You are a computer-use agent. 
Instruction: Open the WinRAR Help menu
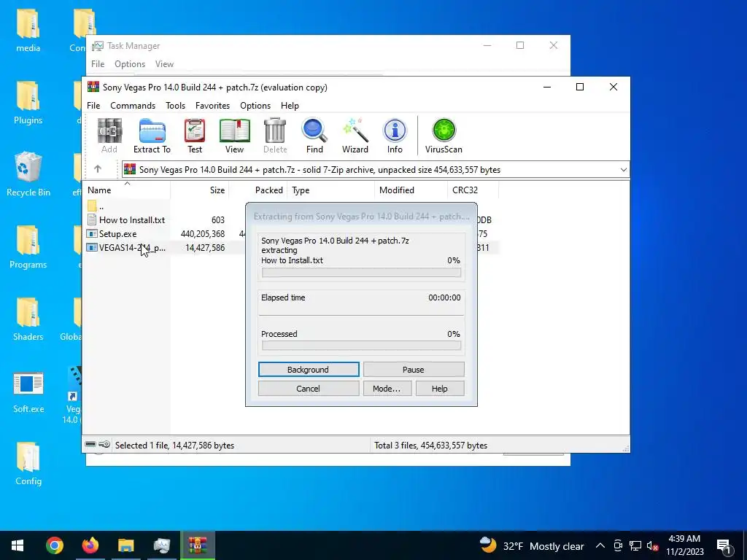coord(290,105)
